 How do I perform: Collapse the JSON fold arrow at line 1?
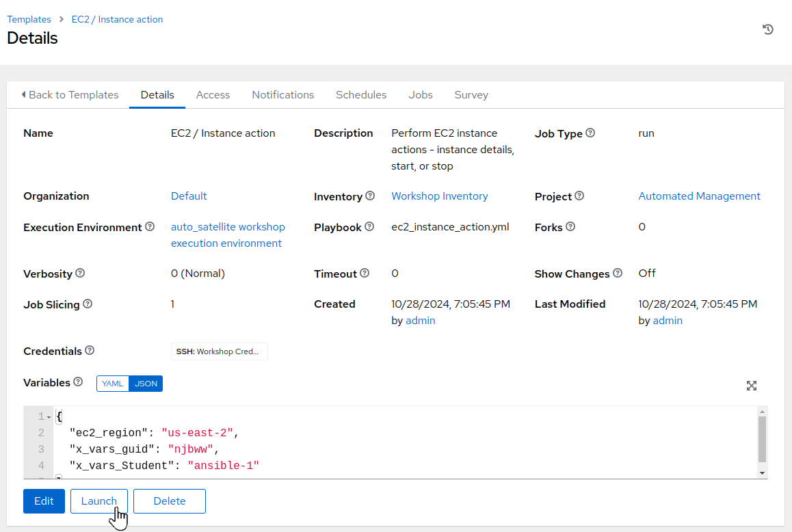pyautogui.click(x=49, y=417)
